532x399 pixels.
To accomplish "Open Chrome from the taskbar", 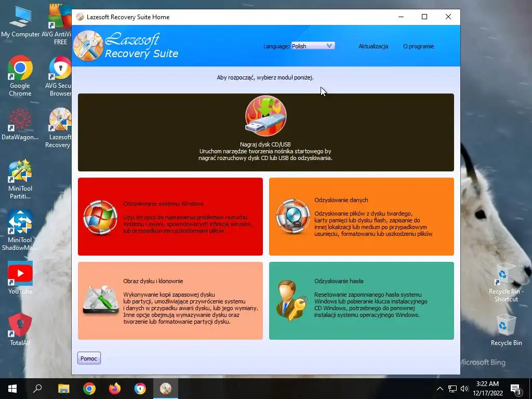I will (x=89, y=389).
